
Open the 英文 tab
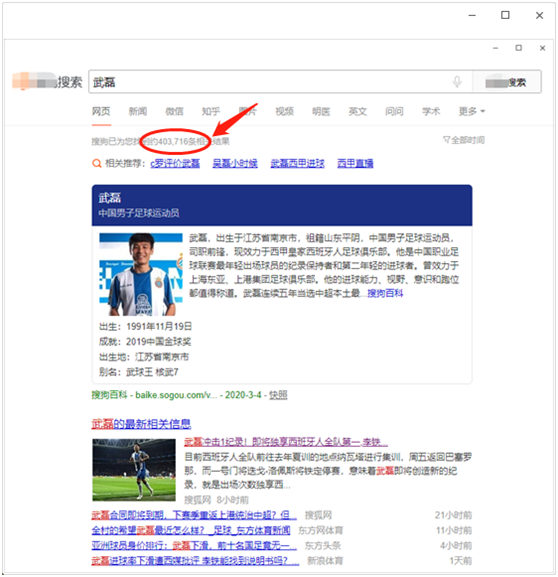coord(358,111)
